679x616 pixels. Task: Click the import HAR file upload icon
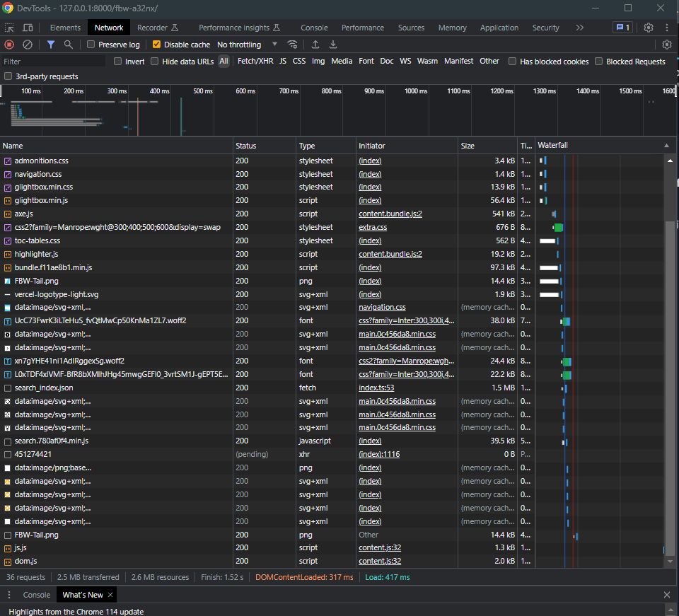click(x=315, y=45)
